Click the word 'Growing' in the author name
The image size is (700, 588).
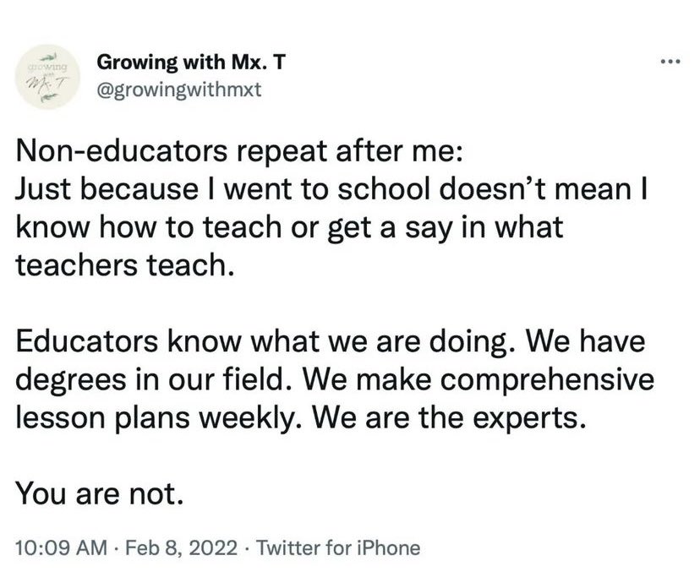click(137, 63)
